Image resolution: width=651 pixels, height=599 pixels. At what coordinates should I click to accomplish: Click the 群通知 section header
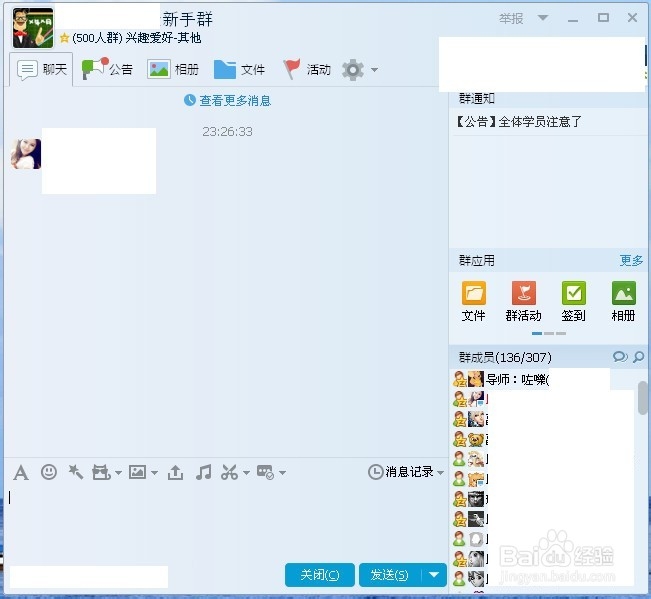[x=477, y=98]
